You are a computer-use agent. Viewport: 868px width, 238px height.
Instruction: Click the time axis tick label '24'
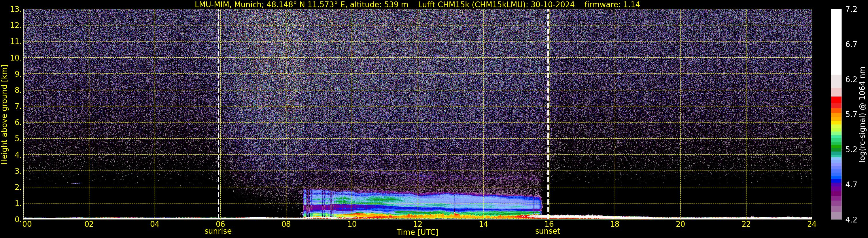pyautogui.click(x=812, y=224)
